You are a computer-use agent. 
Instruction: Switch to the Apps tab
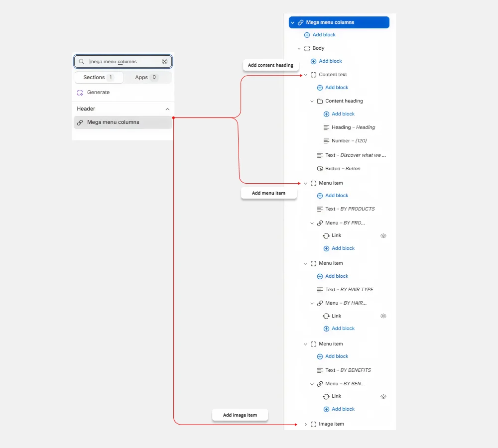(146, 78)
